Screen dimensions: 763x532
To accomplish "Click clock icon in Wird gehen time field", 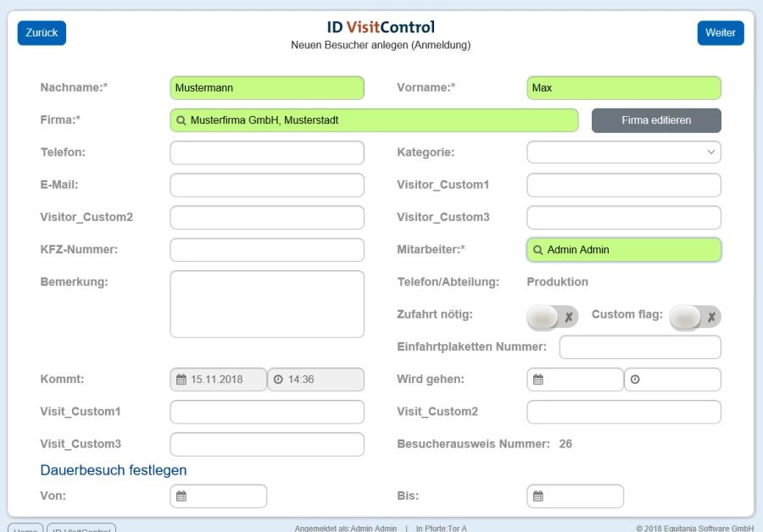I will click(635, 380).
